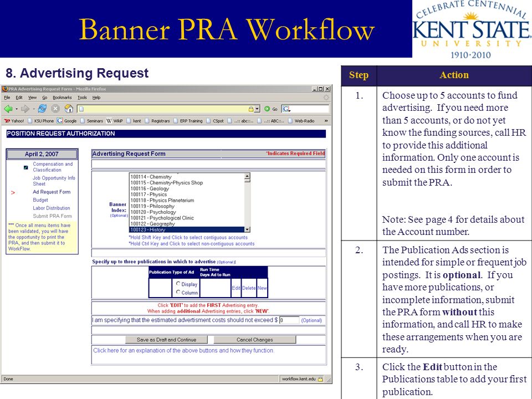Viewport: 532px width, 399px height.
Task: Select 100123 - History in list
Action: (x=187, y=229)
